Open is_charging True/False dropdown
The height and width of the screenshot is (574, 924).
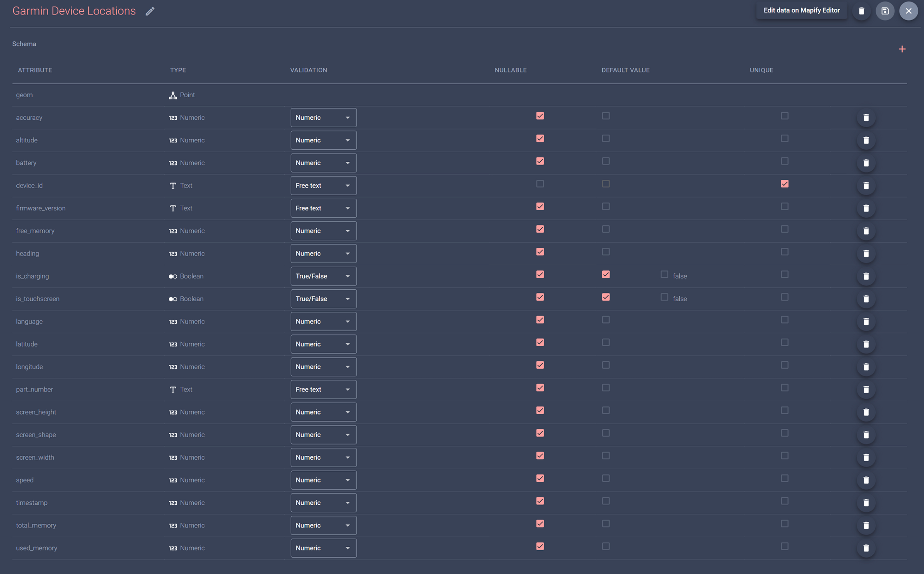pos(323,276)
